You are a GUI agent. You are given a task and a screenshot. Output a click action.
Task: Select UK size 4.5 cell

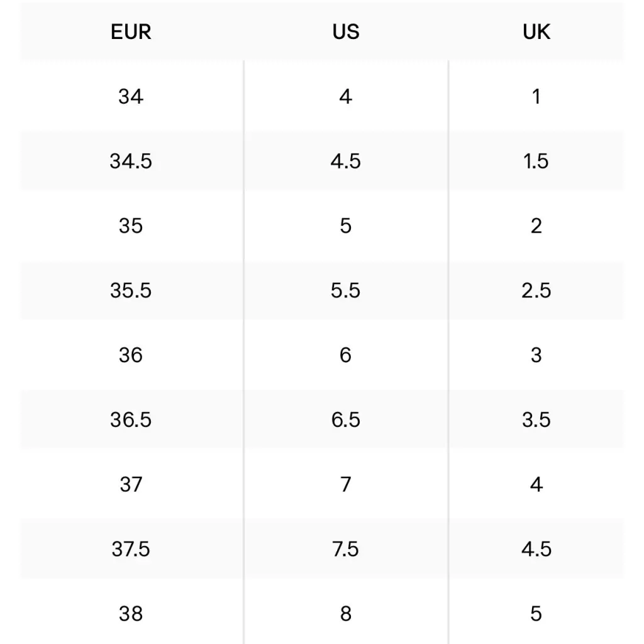(x=536, y=549)
